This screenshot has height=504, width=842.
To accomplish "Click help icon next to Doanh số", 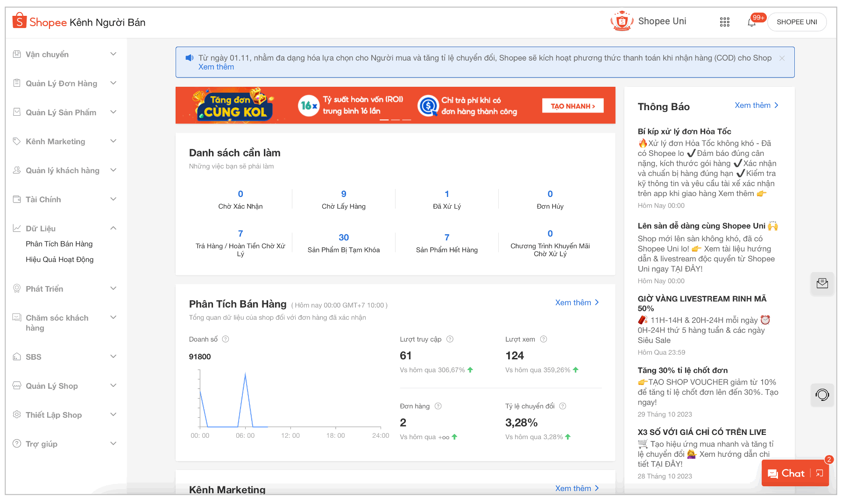I will [226, 339].
